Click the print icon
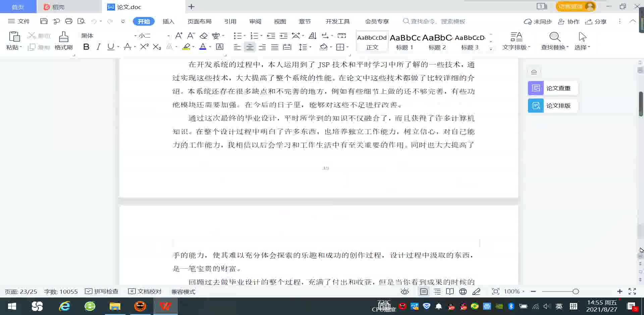This screenshot has height=315, width=644. coord(69,21)
